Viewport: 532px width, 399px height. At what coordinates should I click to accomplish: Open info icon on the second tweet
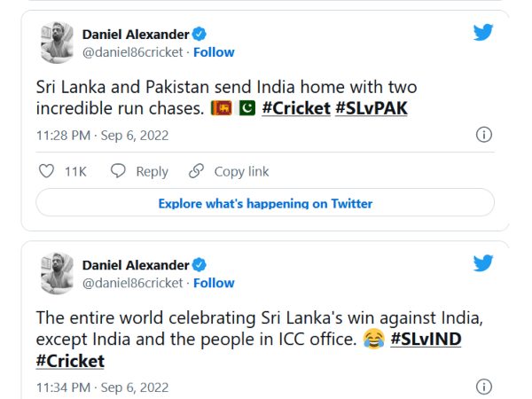484,387
